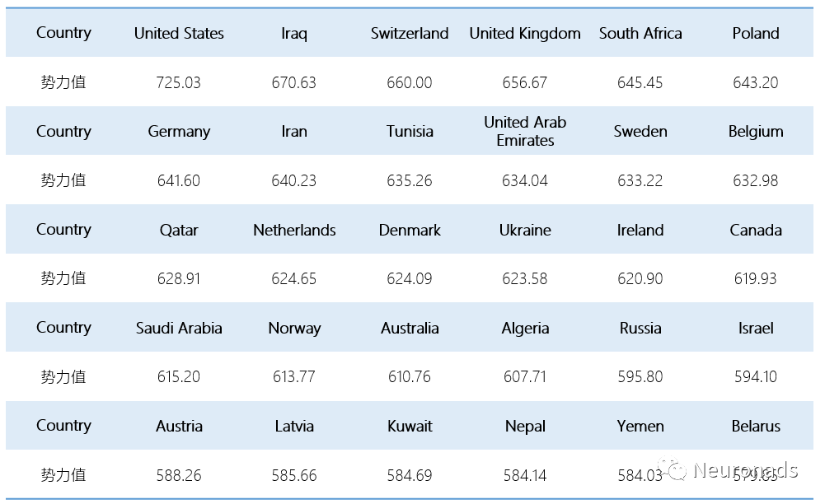This screenshot has height=504, width=825.
Task: Select the first 势力值 row label
Action: (x=63, y=82)
